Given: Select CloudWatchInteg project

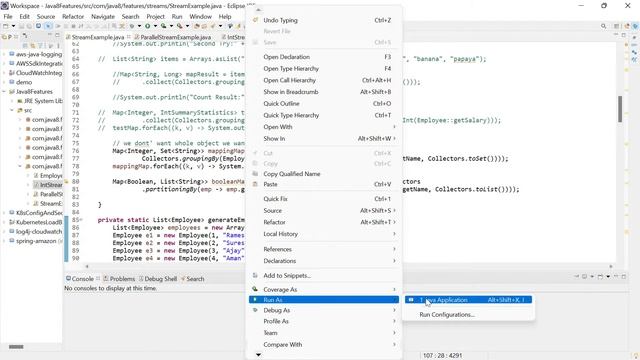Looking at the screenshot, I should point(35,73).
